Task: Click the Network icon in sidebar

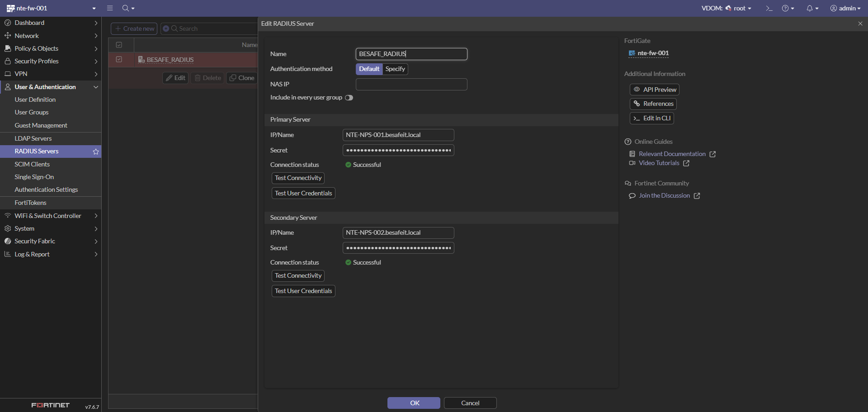Action: [8, 35]
